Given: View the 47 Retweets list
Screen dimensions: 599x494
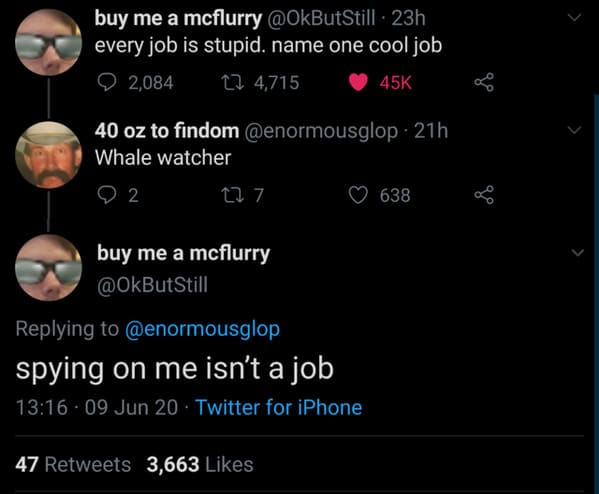Looking at the screenshot, I should 73,465.
